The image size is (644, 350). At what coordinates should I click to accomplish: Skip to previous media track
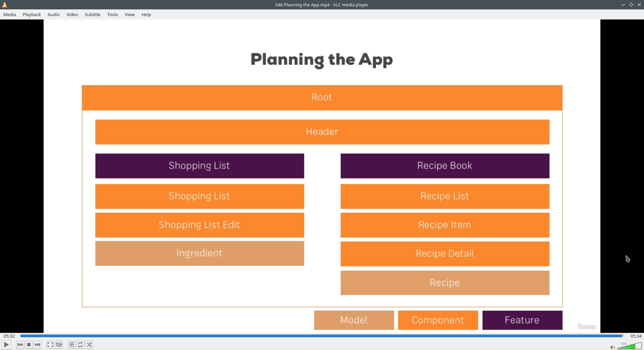[x=20, y=345]
